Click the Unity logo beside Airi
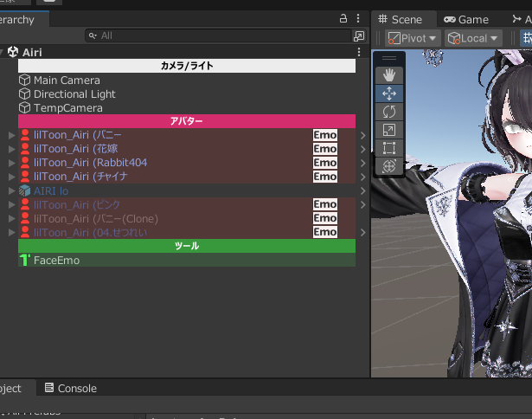Screen dimensions: 532x419 (x=13, y=52)
